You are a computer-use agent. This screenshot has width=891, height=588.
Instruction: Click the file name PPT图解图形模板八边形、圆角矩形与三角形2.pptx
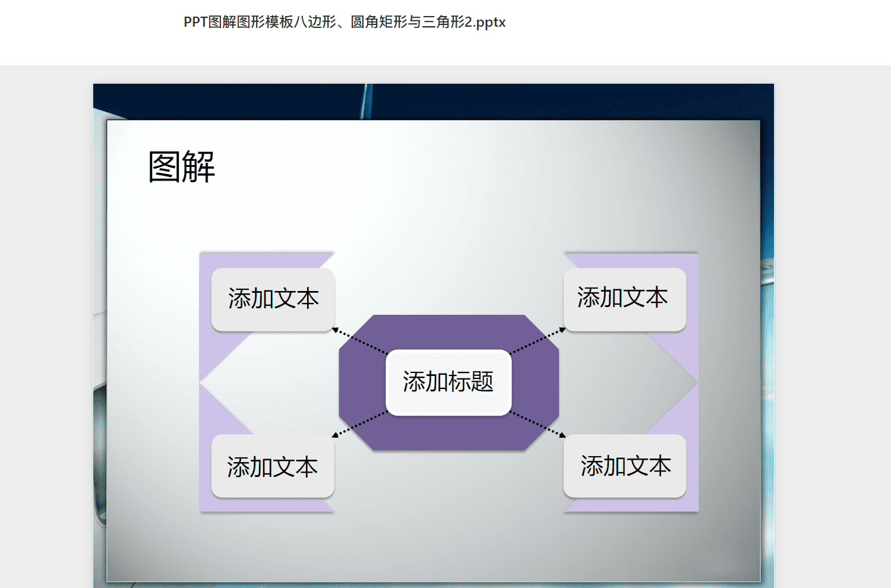345,22
